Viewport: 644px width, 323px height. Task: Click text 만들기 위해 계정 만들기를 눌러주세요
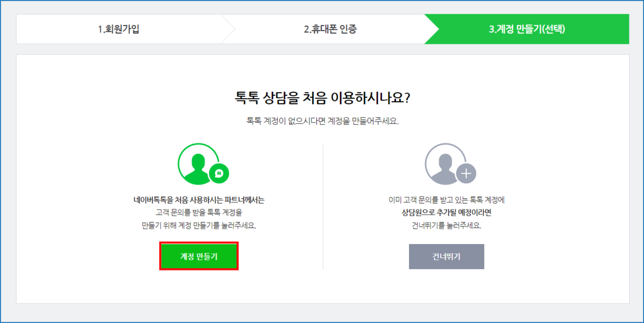point(198,226)
